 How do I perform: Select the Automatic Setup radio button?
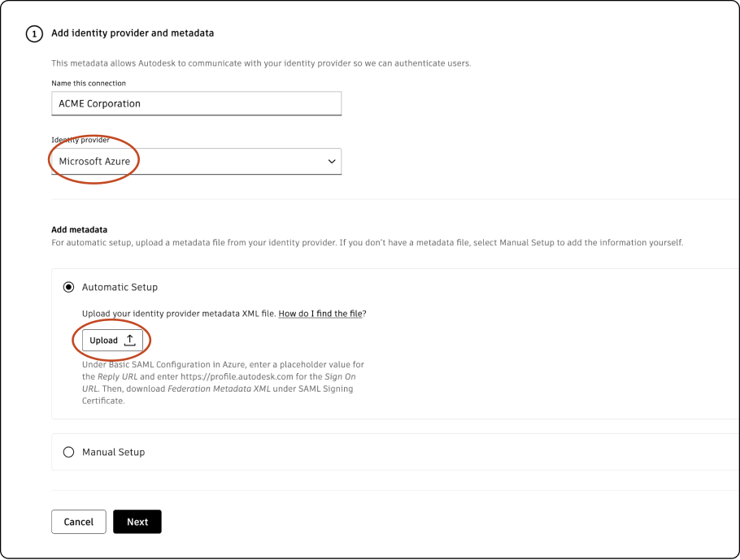68,287
